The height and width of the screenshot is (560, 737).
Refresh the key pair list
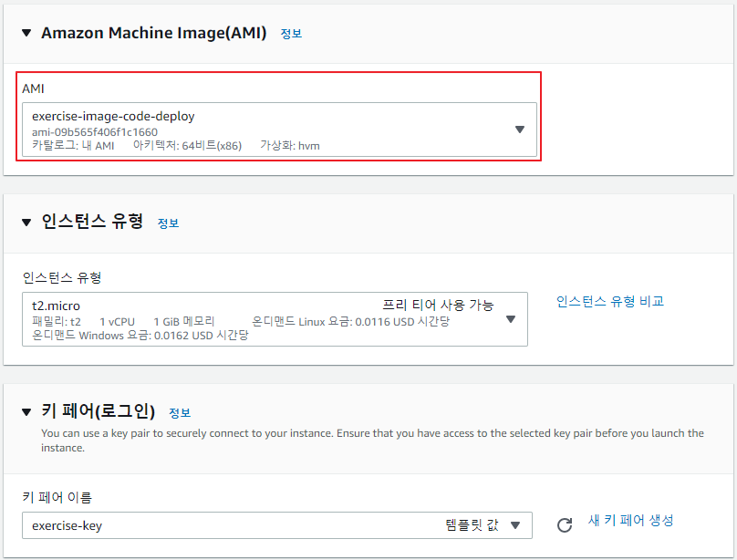pyautogui.click(x=565, y=524)
